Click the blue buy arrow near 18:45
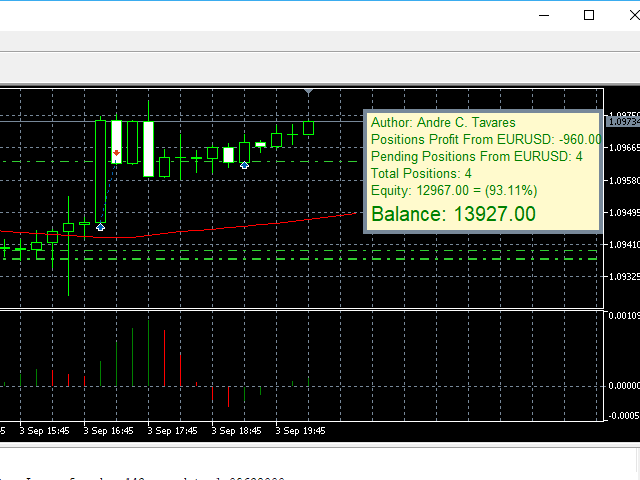This screenshot has width=640, height=480. click(x=244, y=164)
